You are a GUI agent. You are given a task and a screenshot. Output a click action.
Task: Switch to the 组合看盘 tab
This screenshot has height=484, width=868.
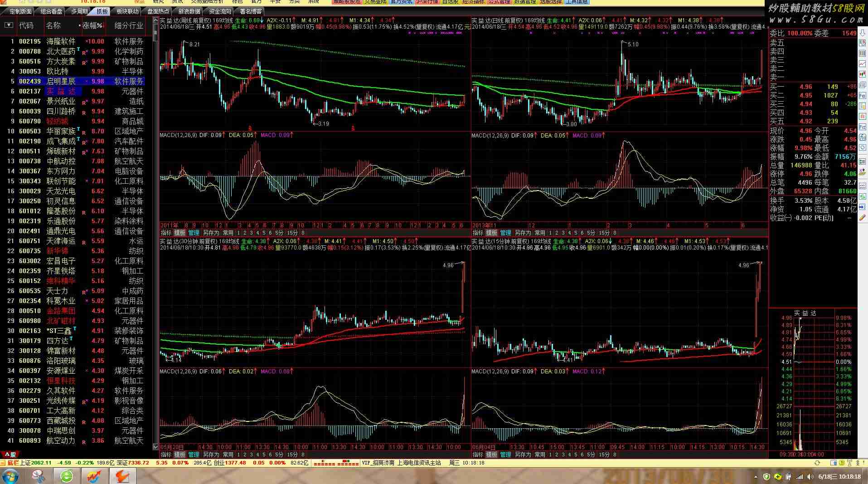pyautogui.click(x=51, y=11)
